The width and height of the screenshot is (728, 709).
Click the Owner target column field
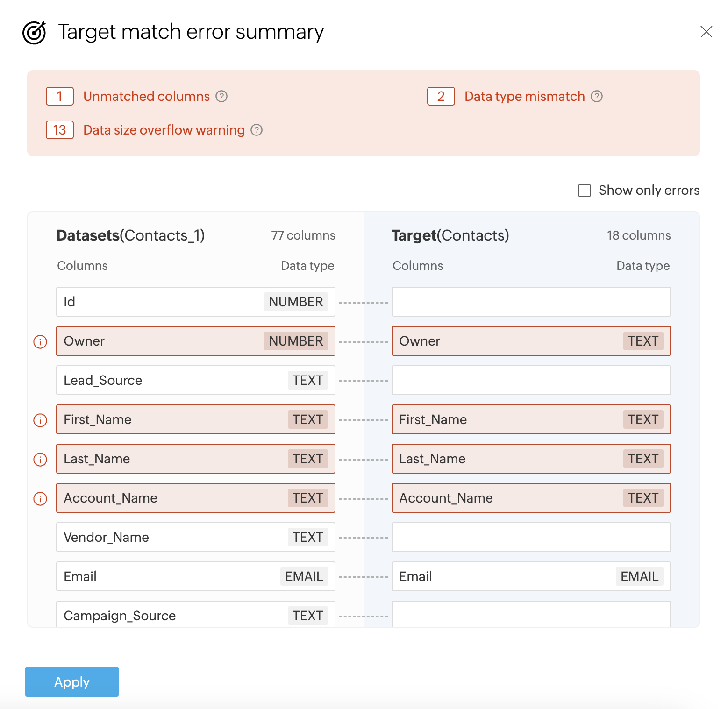(531, 341)
